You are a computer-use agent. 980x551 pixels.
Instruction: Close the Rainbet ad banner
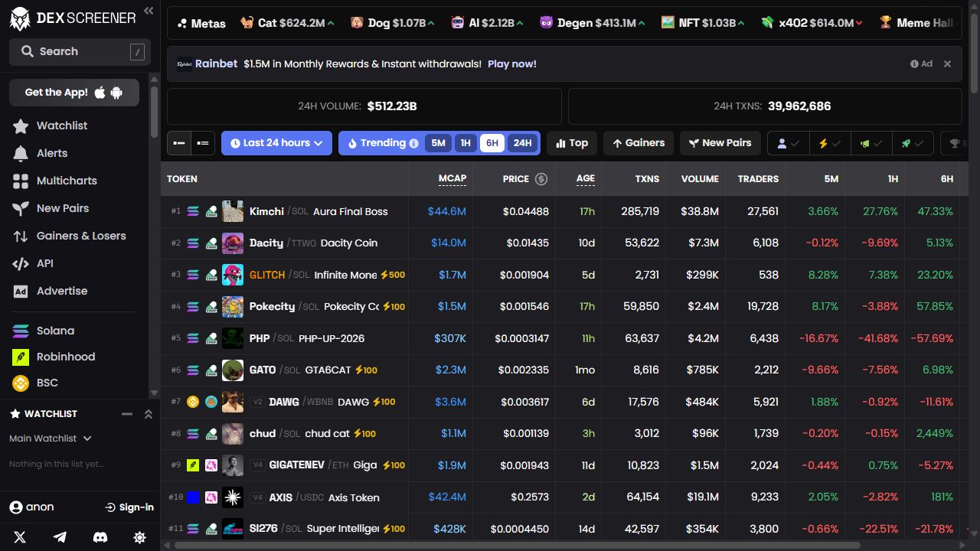coord(947,64)
